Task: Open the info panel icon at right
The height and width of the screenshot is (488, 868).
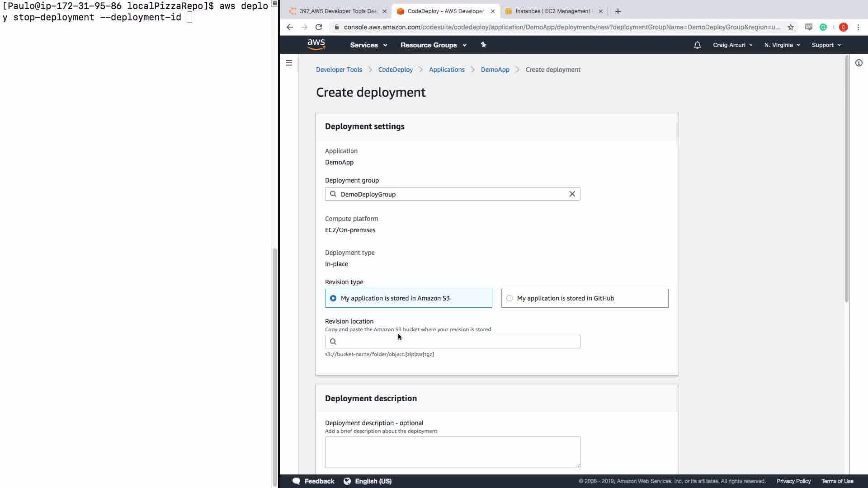Action: click(x=859, y=63)
